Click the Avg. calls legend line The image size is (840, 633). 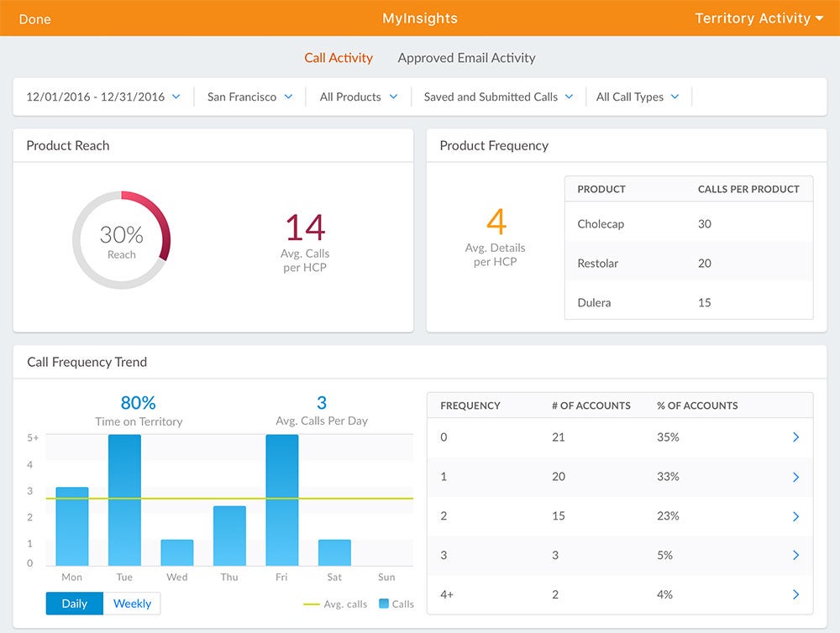[x=311, y=604]
